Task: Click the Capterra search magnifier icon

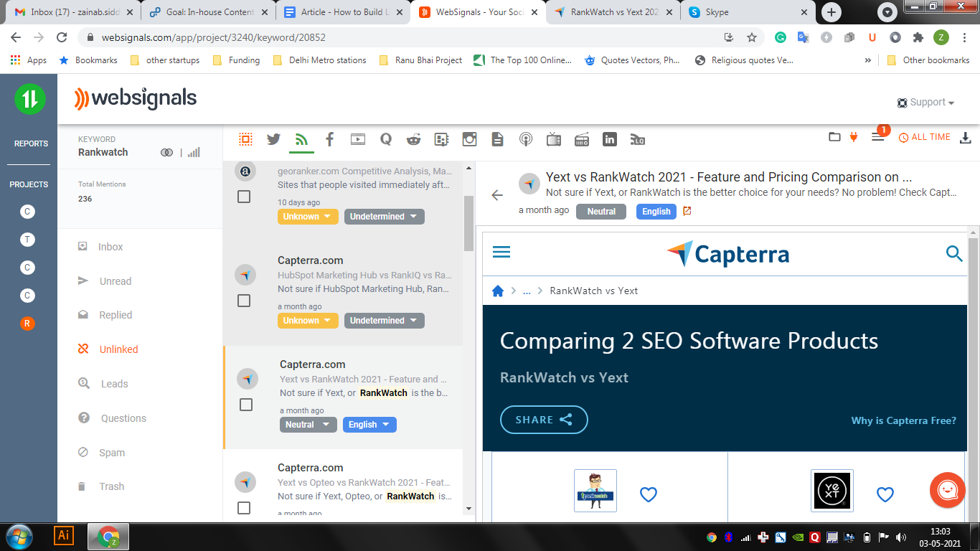Action: [954, 253]
